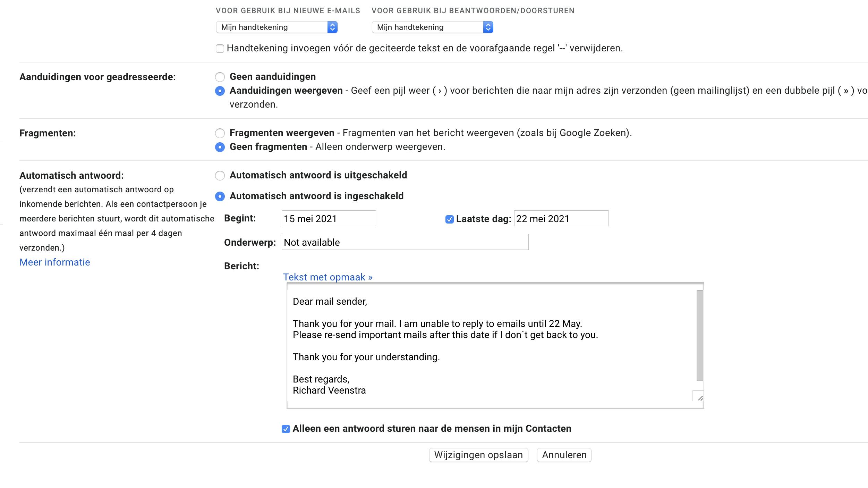Screen dimensions: 868x488
Task: Turn on 'Automatisch antwoord is ingeschakeld'
Action: point(220,196)
